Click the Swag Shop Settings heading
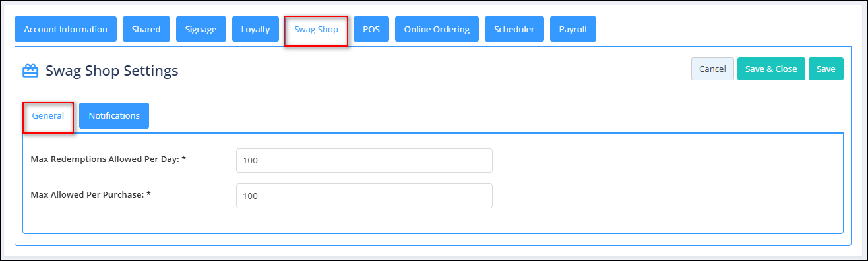 point(112,71)
